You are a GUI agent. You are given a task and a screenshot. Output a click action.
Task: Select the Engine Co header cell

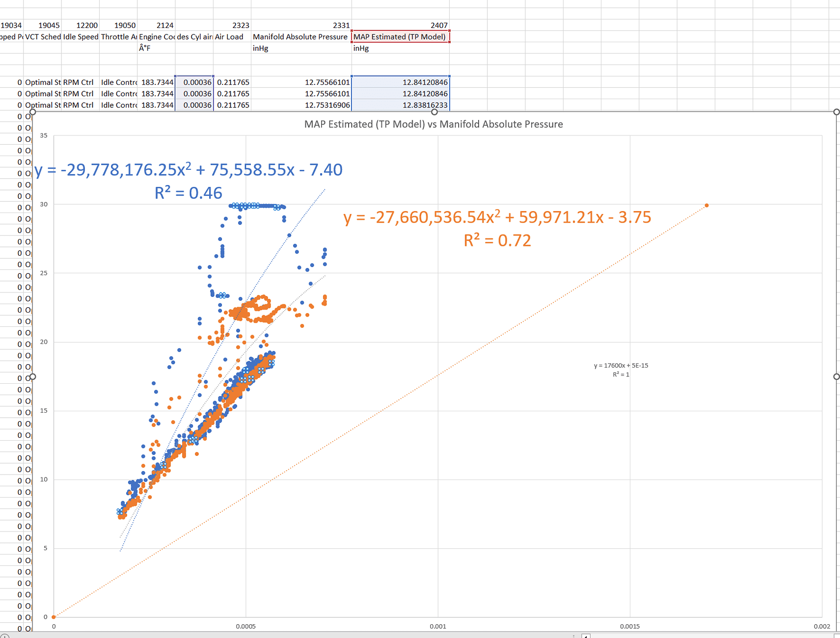coord(157,37)
